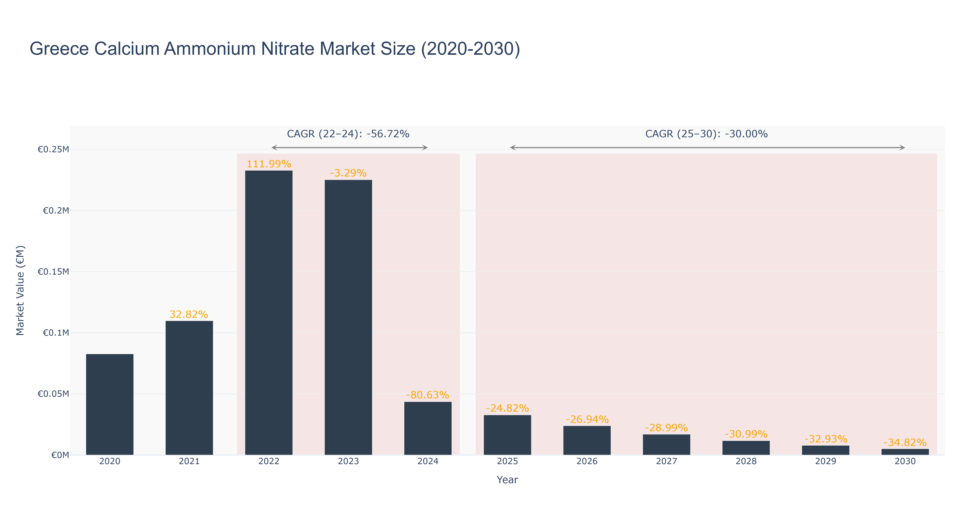Click the 2021 x-axis tick label
The width and height of the screenshot is (980, 525).
pyautogui.click(x=189, y=461)
